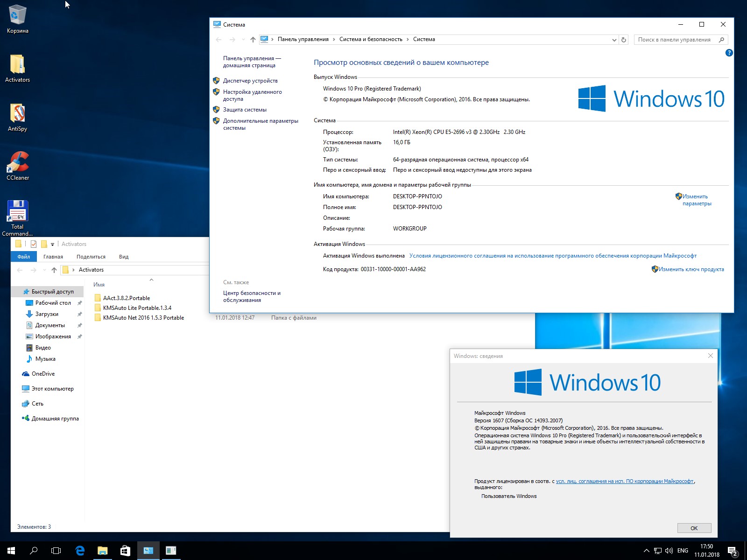Open Task View on the taskbar
747x560 pixels.
pyautogui.click(x=56, y=551)
